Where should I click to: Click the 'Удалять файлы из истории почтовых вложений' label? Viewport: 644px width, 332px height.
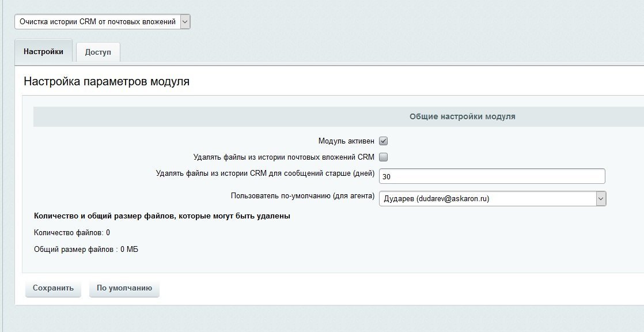coord(284,157)
